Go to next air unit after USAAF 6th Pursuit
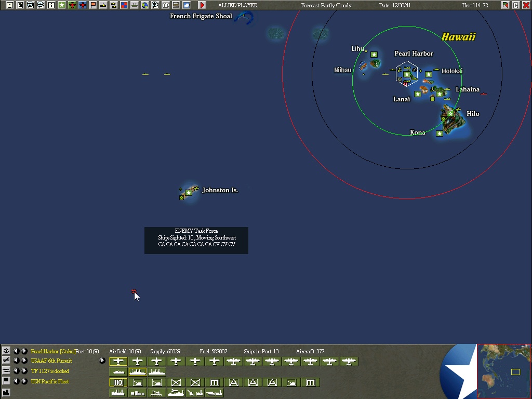 (24, 361)
